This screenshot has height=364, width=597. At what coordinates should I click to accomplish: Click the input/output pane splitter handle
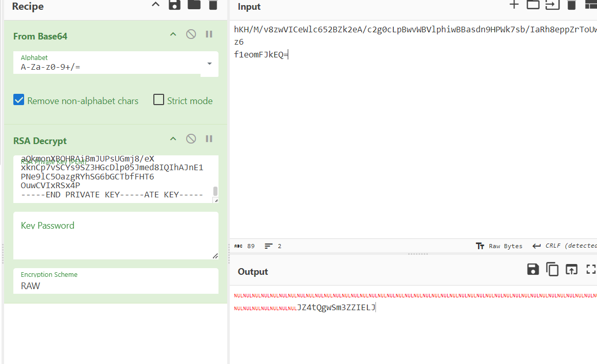(418, 254)
